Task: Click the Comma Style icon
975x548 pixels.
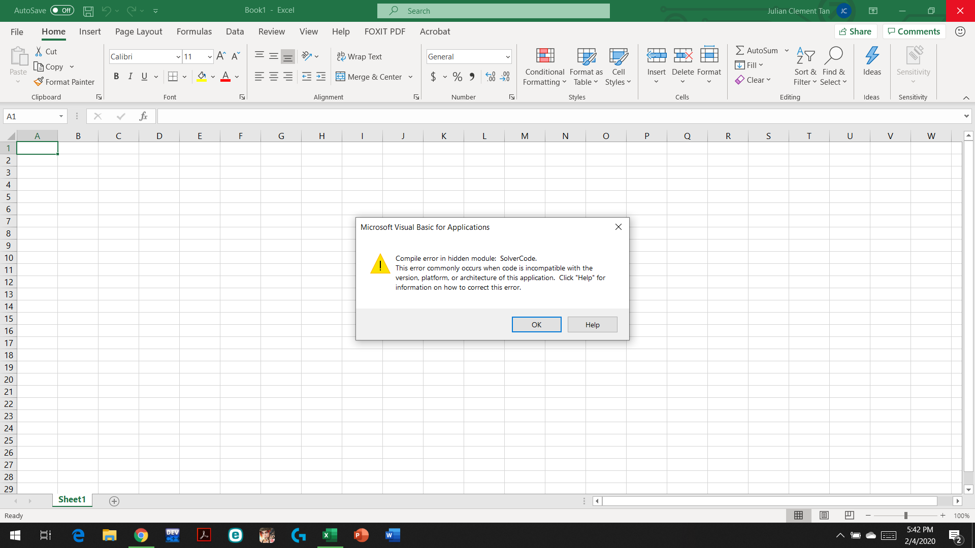Action: click(x=472, y=77)
